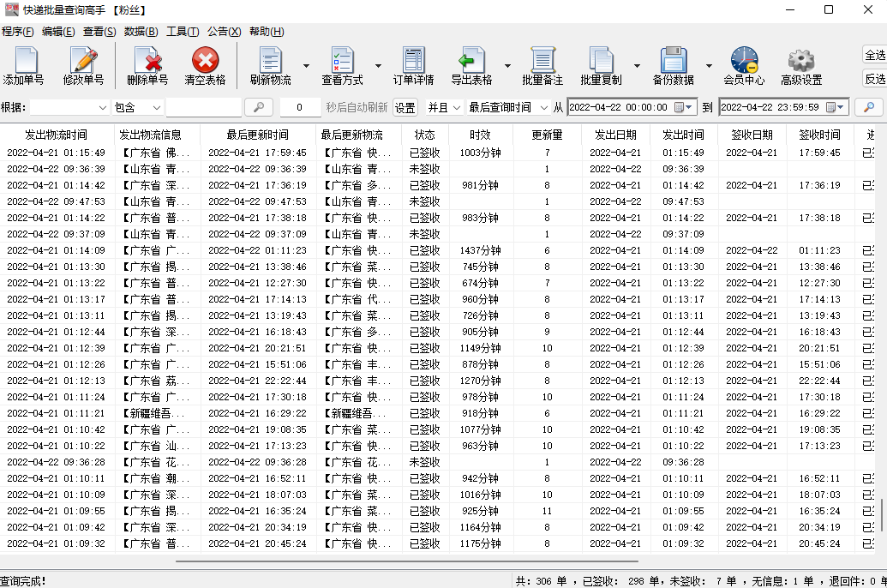Click the 全选 select-all button
The image size is (887, 588).
pos(874,55)
